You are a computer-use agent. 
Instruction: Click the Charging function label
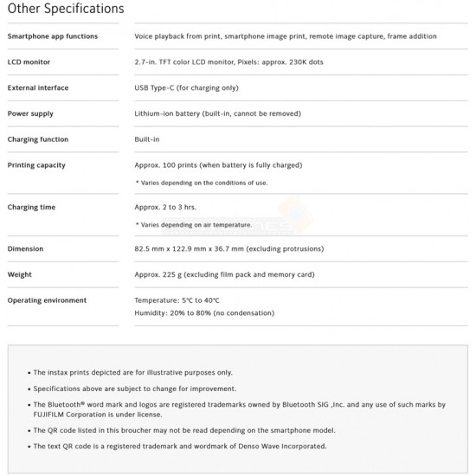[x=38, y=139]
